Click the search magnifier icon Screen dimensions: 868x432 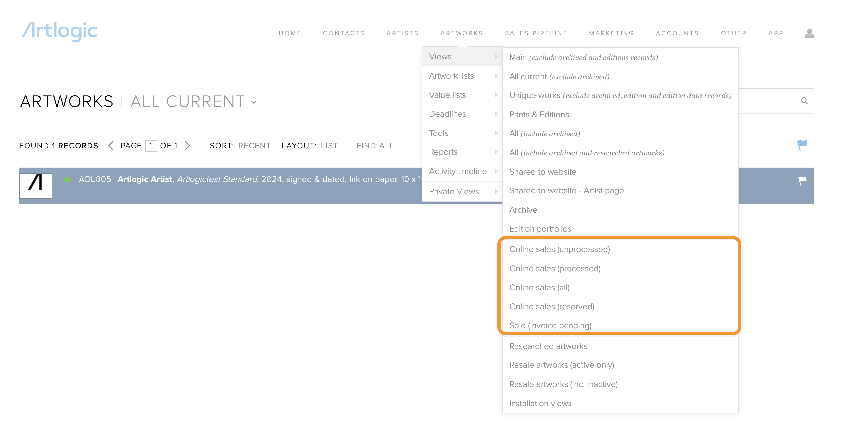(804, 101)
